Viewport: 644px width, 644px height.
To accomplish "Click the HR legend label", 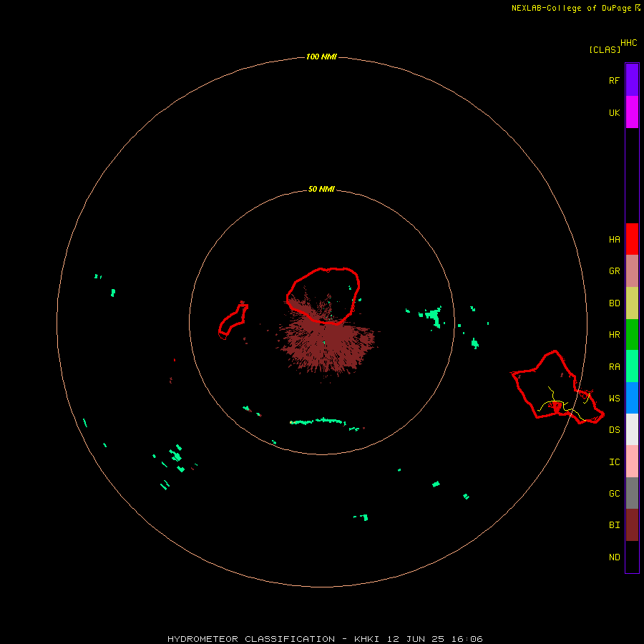I will click(614, 335).
